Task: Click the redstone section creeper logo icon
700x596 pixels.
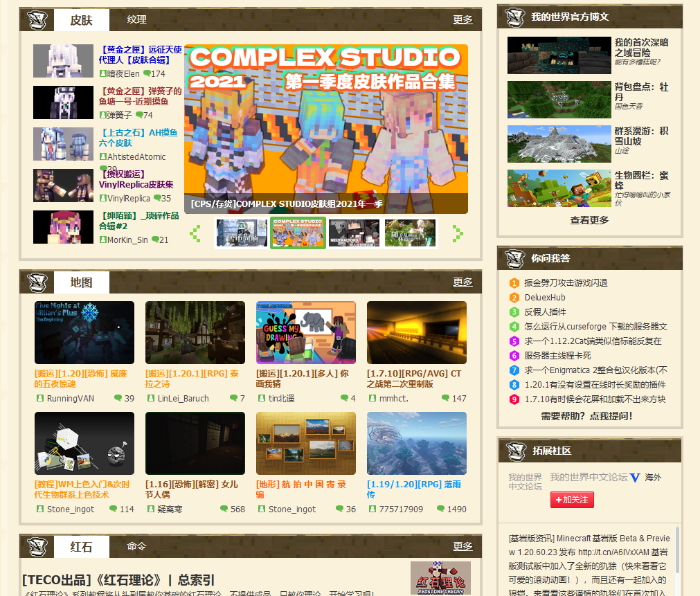Action: (37, 546)
